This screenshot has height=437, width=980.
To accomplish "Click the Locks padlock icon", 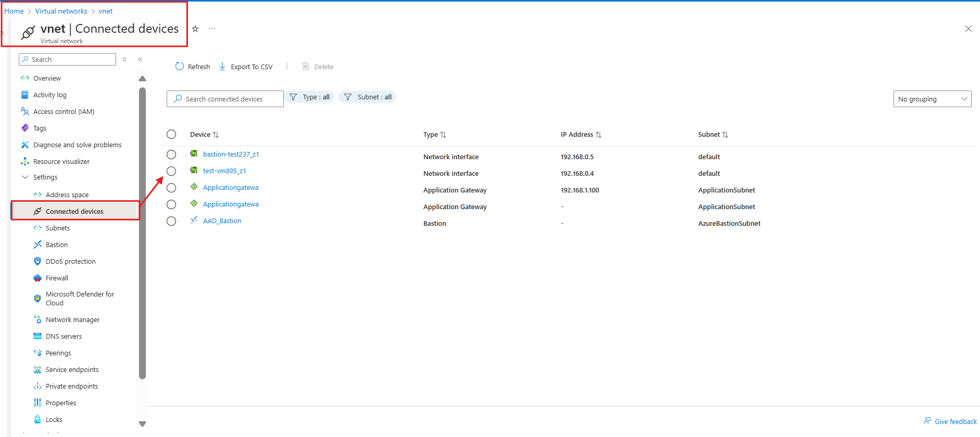I will [37, 419].
